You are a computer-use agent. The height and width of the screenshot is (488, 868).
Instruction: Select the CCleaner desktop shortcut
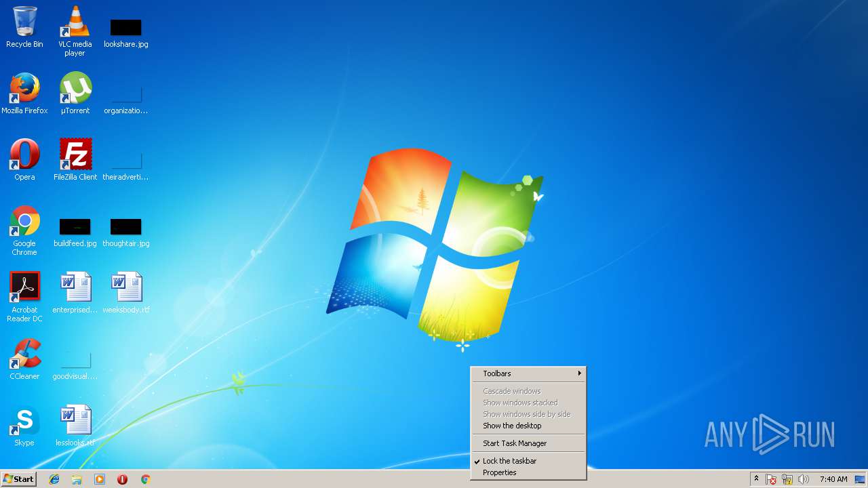tap(24, 359)
